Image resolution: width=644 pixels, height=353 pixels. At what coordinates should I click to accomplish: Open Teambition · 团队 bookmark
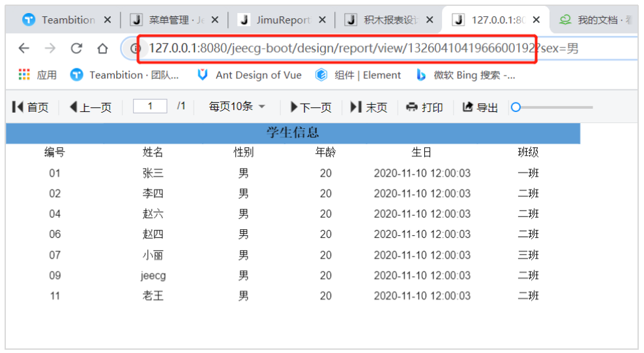(125, 75)
